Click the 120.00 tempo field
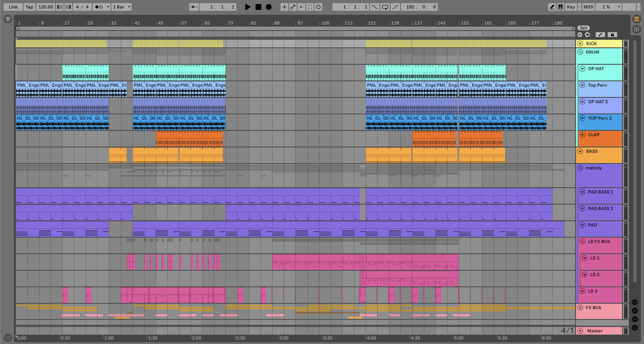 pos(45,7)
